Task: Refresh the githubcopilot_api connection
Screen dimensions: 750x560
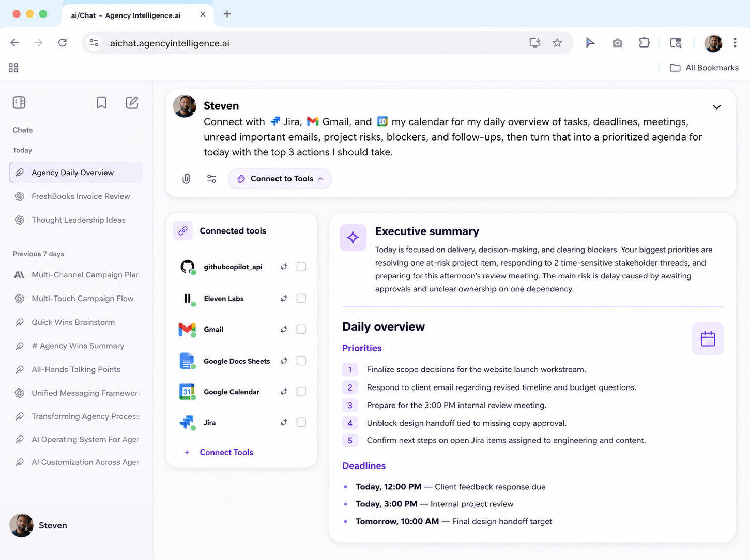Action: [284, 267]
